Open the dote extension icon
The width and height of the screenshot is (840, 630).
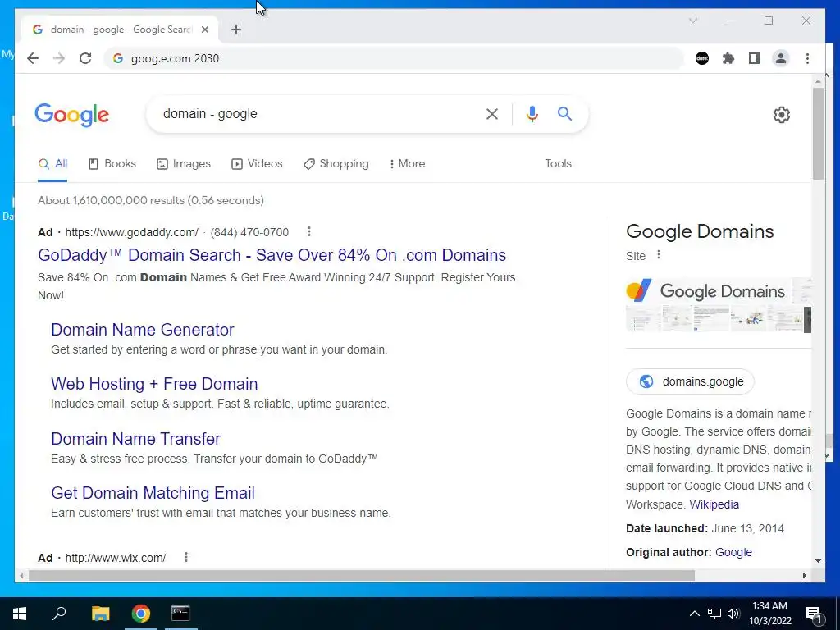702,58
